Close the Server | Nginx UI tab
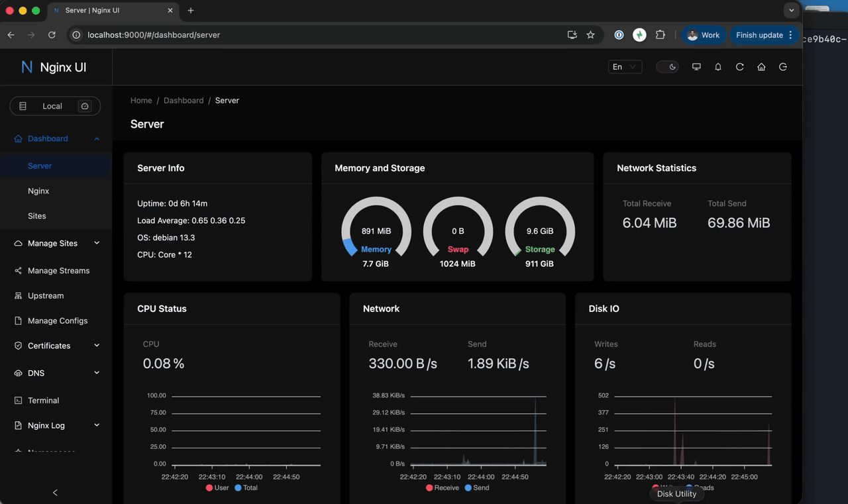The height and width of the screenshot is (504, 848). pyautogui.click(x=170, y=11)
